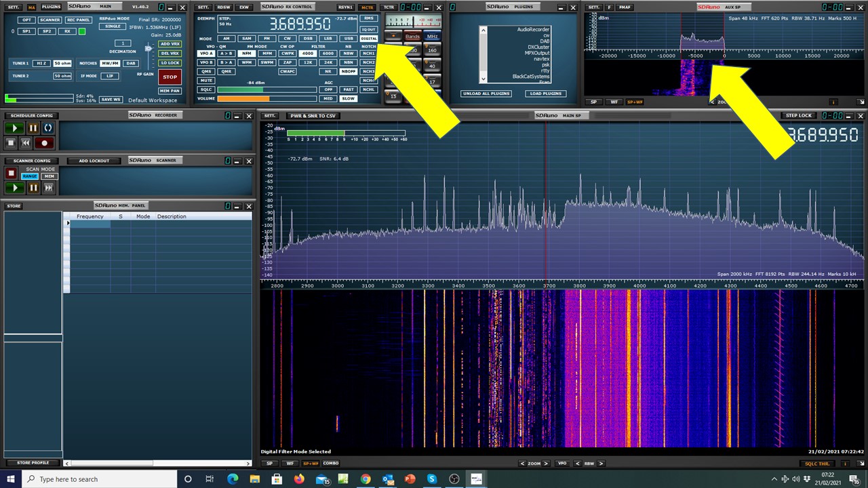Increase zoom in Main SP
Viewport: 868px width, 488px height.
[547, 463]
